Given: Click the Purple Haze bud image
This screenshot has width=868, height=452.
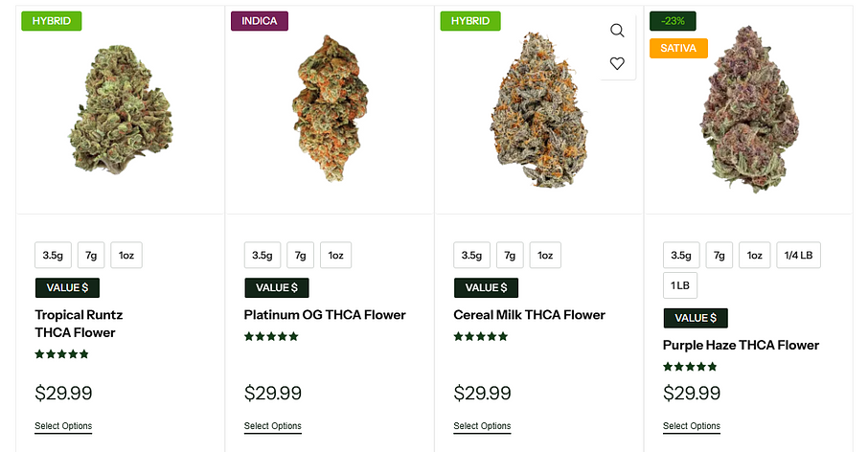Looking at the screenshot, I should coord(750,110).
